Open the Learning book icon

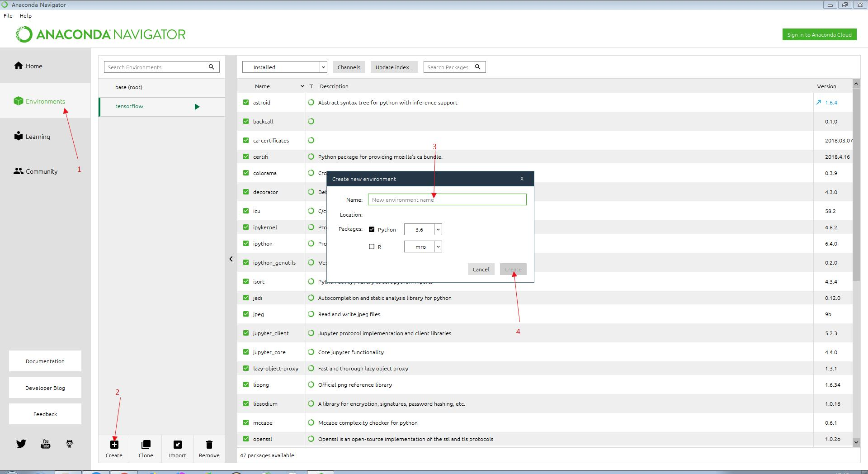pos(18,136)
